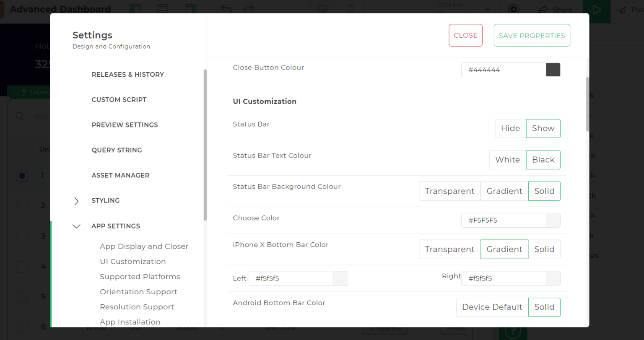Open the left panel layout icon
Viewport: 644px width, 340px height.
click(134, 9)
